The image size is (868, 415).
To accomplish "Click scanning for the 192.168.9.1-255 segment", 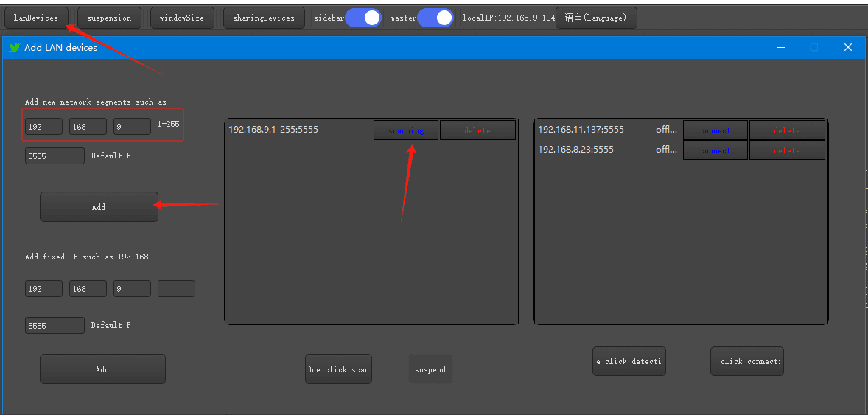I will [x=406, y=130].
